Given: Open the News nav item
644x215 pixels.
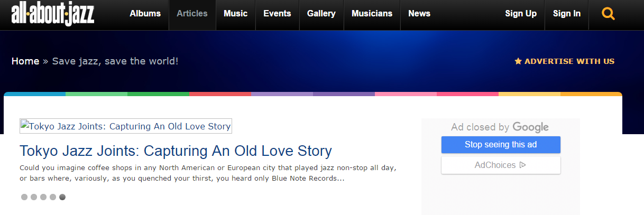Looking at the screenshot, I should pyautogui.click(x=419, y=14).
